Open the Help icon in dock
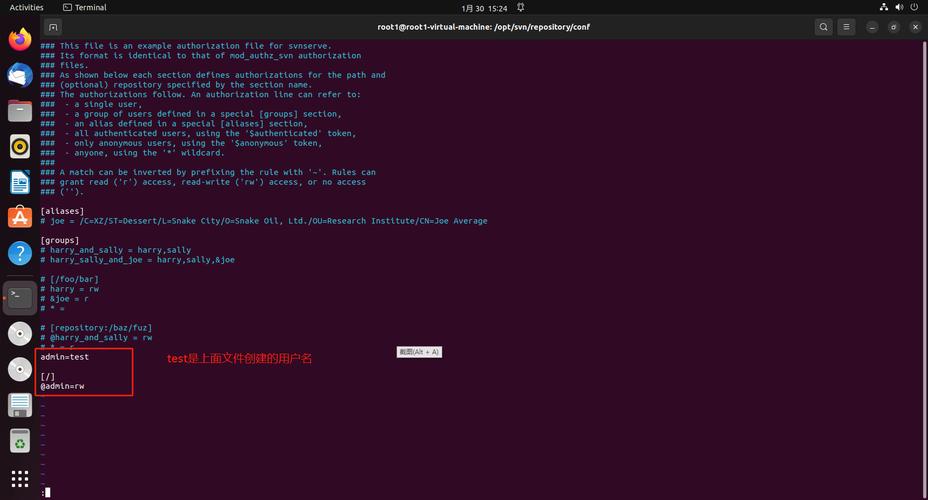This screenshot has height=500, width=928. coord(20,253)
